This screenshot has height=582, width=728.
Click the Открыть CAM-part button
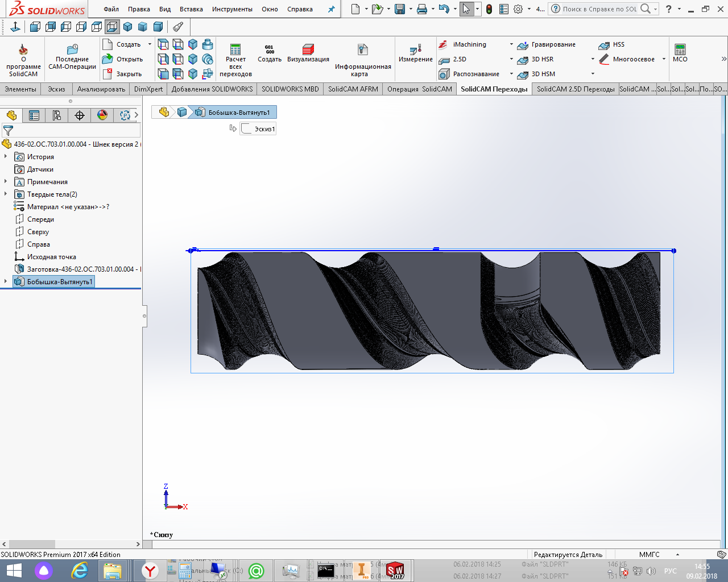point(123,59)
